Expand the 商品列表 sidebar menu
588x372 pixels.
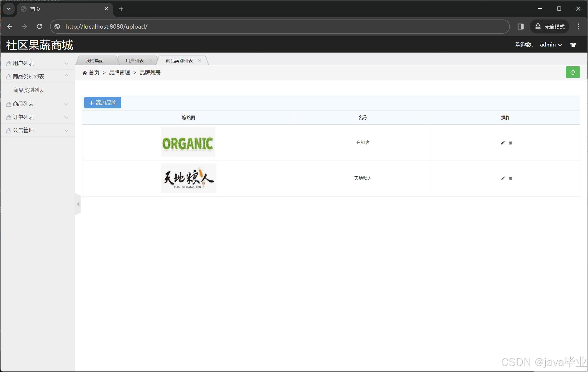coord(37,104)
